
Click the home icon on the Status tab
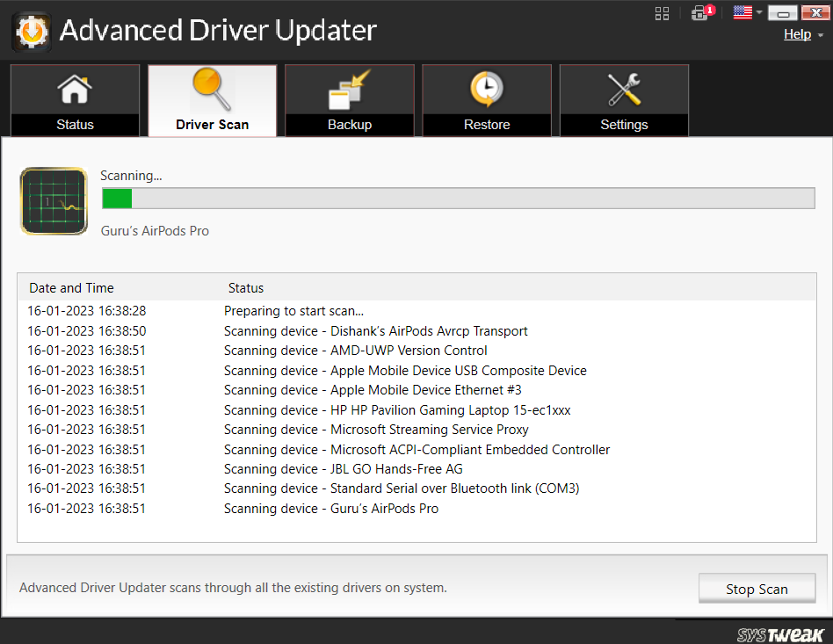[75, 88]
